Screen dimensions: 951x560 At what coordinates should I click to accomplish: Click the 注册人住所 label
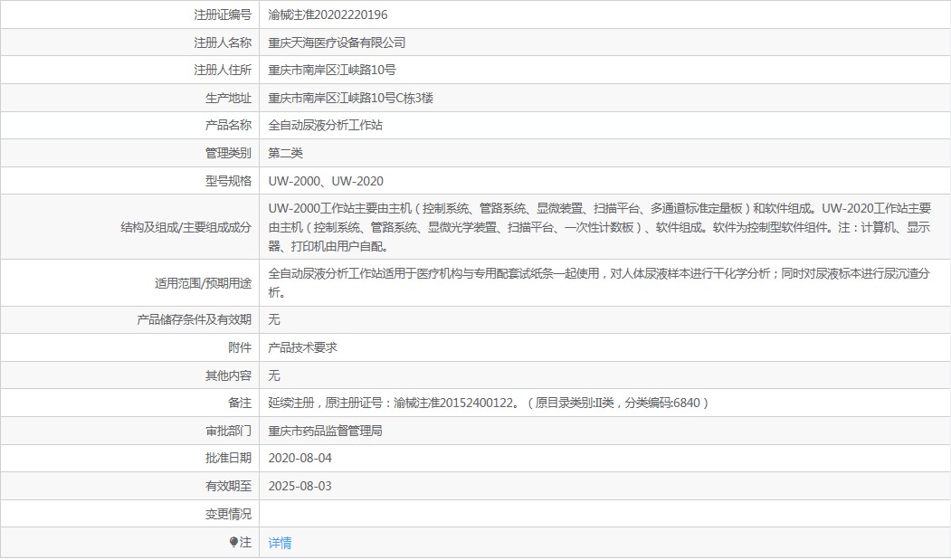click(223, 70)
